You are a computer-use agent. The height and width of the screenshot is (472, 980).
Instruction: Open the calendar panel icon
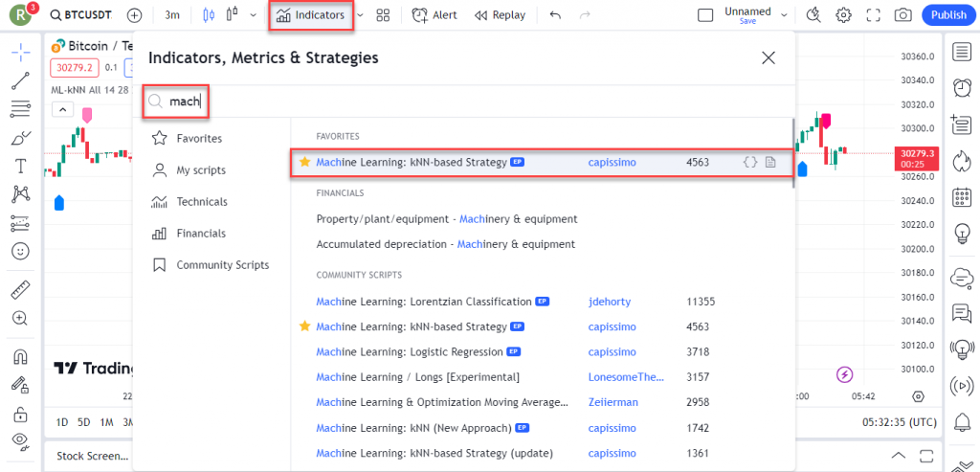pyautogui.click(x=961, y=197)
